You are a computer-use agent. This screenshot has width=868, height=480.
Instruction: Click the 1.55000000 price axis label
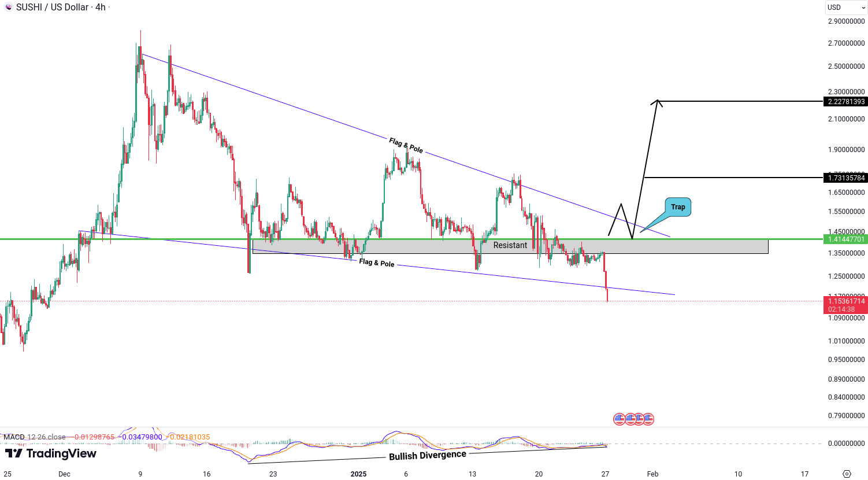tap(846, 212)
